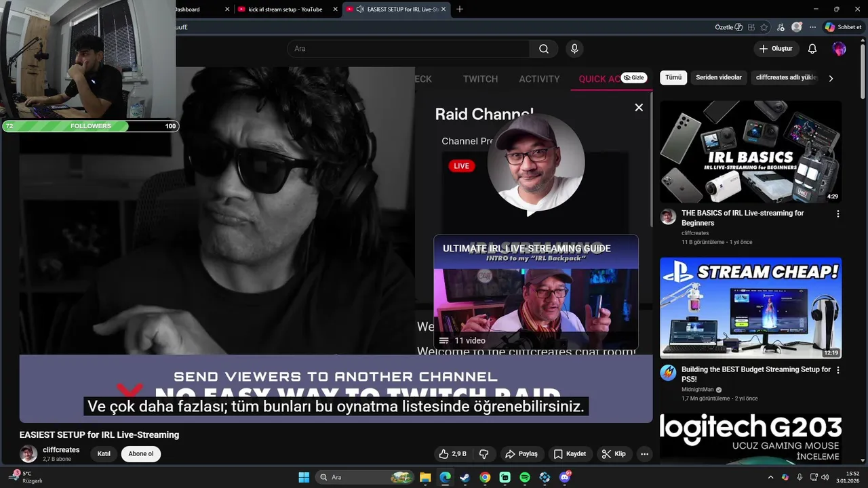Open Copilot Sohbet et button
Screen dimensions: 868x488
click(842, 27)
